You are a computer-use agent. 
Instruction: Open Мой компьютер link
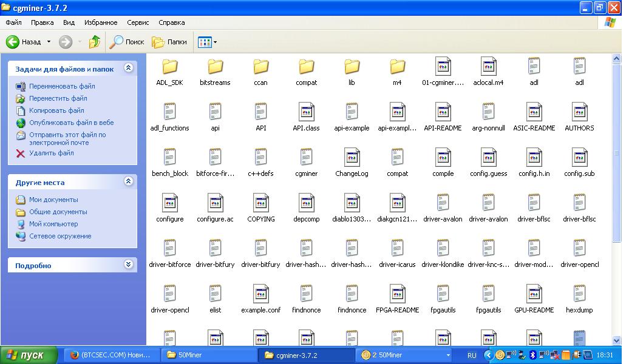tap(53, 224)
